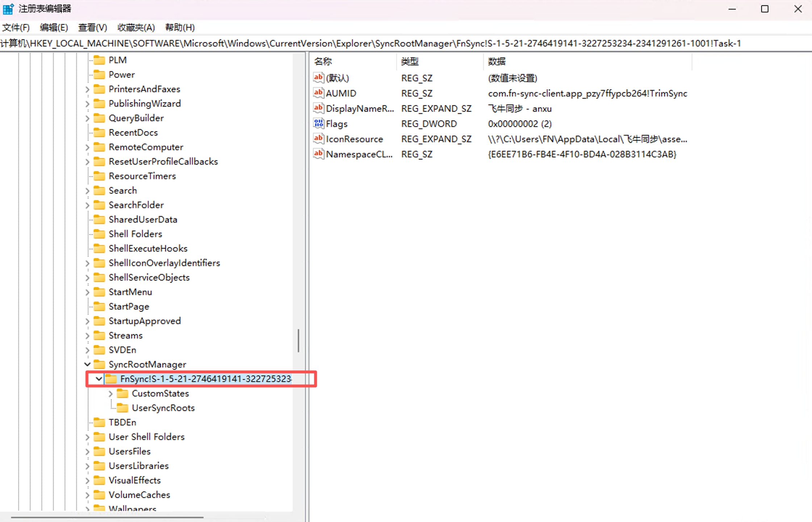Open the 收藏夹(A) favorites menu

(x=136, y=28)
